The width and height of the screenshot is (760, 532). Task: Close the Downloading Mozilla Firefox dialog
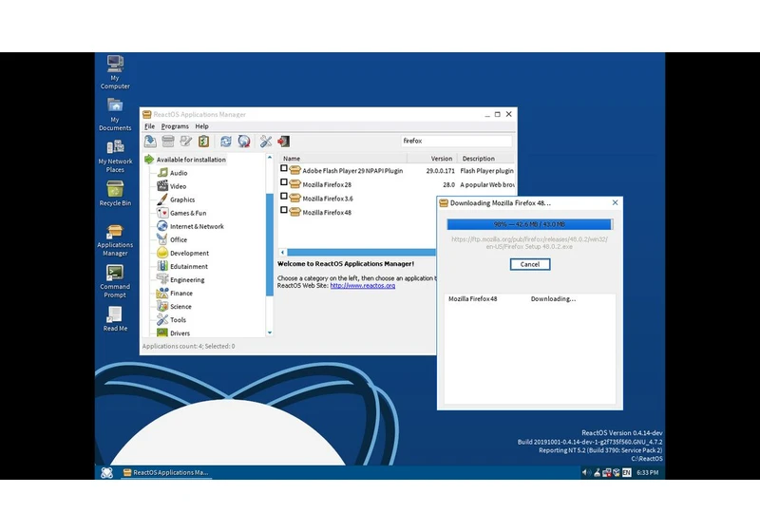[615, 202]
